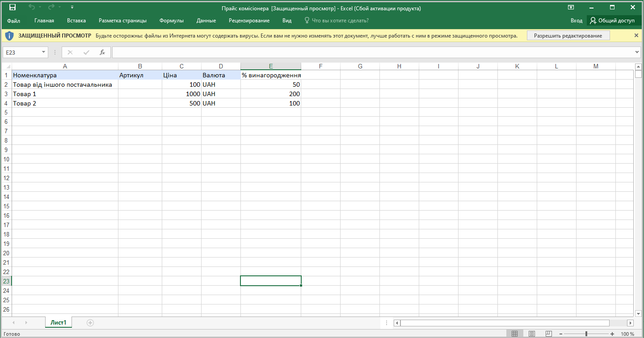Switch to the Формулы ribbon tab
This screenshot has height=338, width=644.
click(172, 21)
